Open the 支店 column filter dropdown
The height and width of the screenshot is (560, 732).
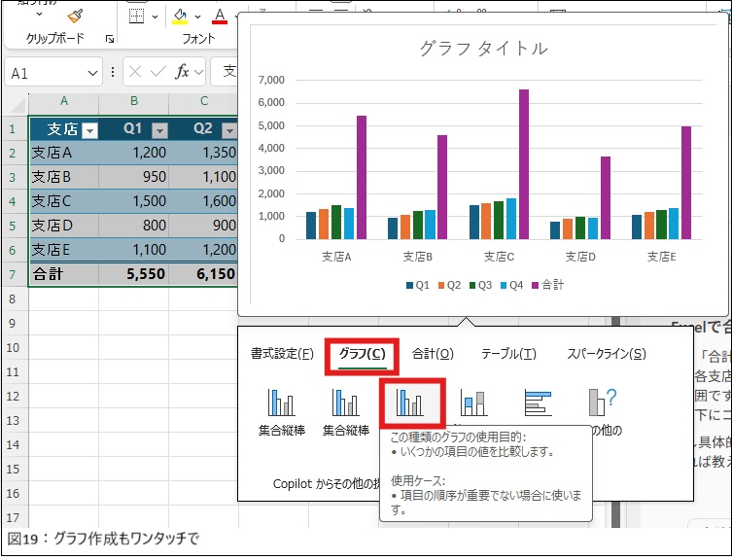pyautogui.click(x=88, y=130)
